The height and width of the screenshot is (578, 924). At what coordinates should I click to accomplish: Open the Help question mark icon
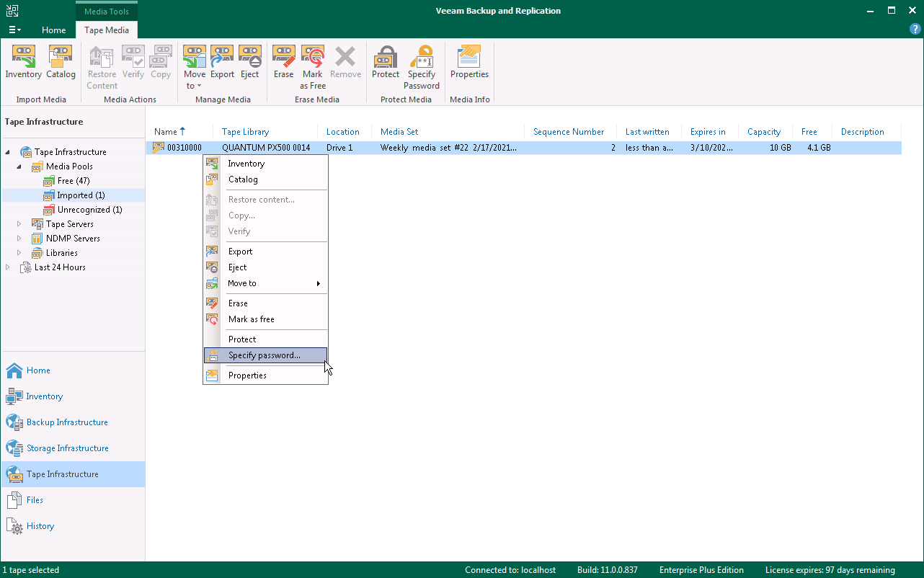(915, 30)
